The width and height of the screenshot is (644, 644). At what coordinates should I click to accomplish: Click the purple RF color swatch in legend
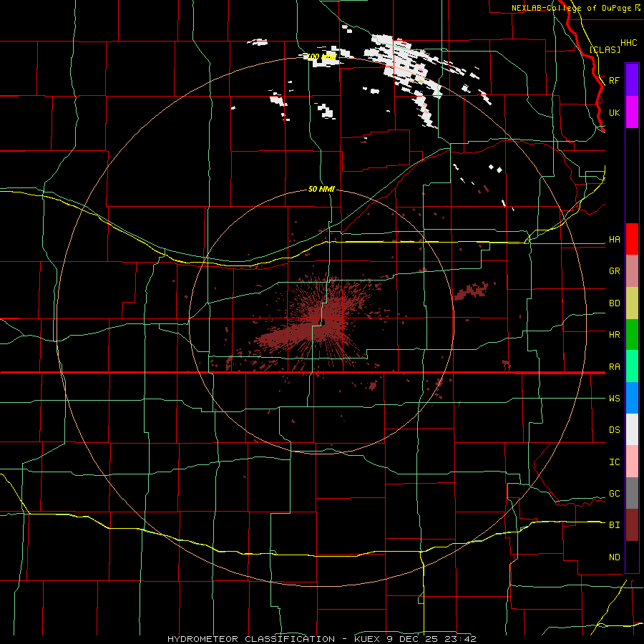pyautogui.click(x=632, y=79)
